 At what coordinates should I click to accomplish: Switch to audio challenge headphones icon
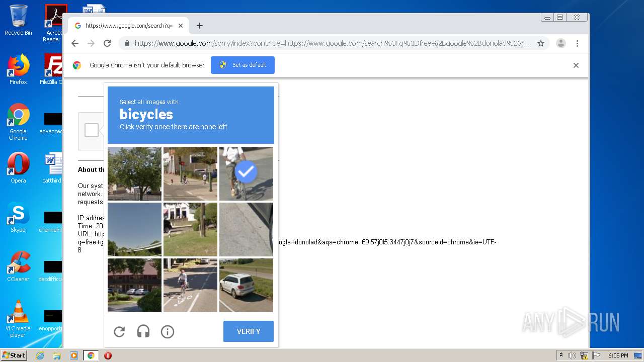pyautogui.click(x=143, y=332)
